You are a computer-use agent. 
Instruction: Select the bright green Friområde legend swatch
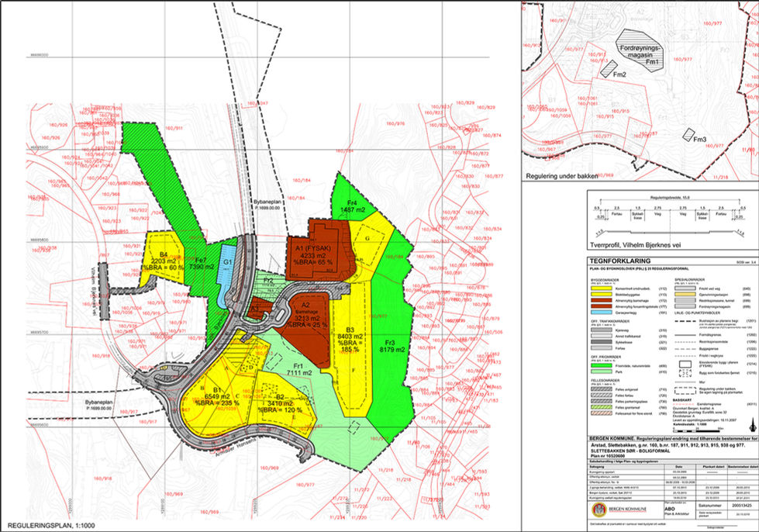point(600,367)
